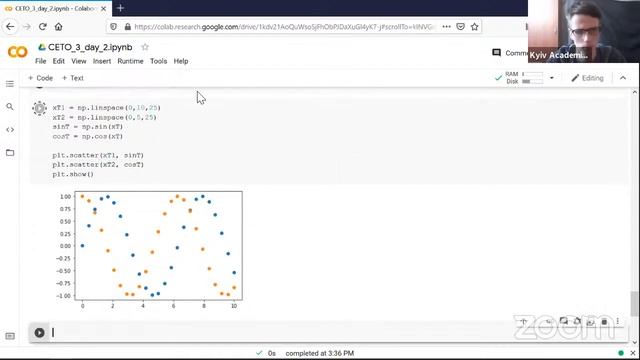Screen dimensions: 640x360
Task: Open the Help menu
Action: pos(181,61)
